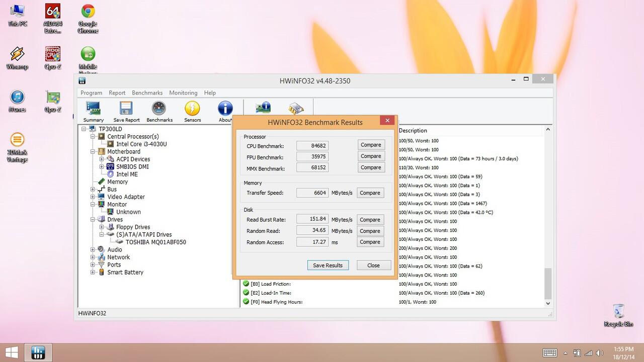The height and width of the screenshot is (362, 644).
Task: Select the Memory tree item
Action: point(117,182)
